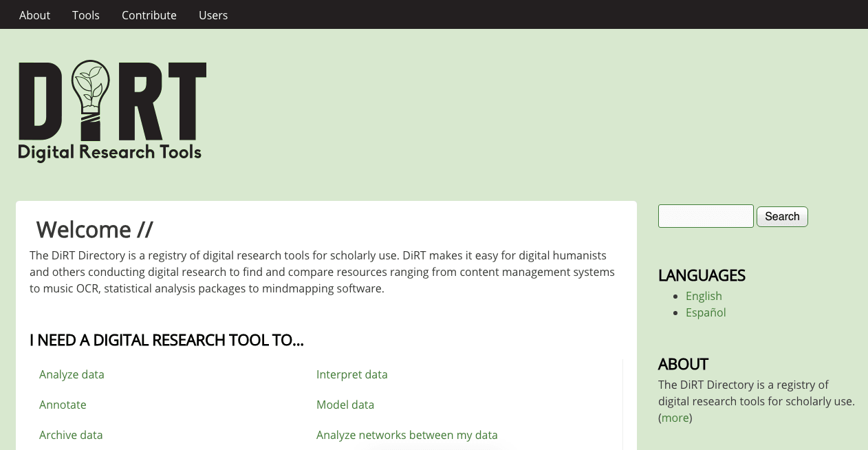The height and width of the screenshot is (450, 868).
Task: Click 'I need a digital research tool to' heading
Action: point(166,340)
